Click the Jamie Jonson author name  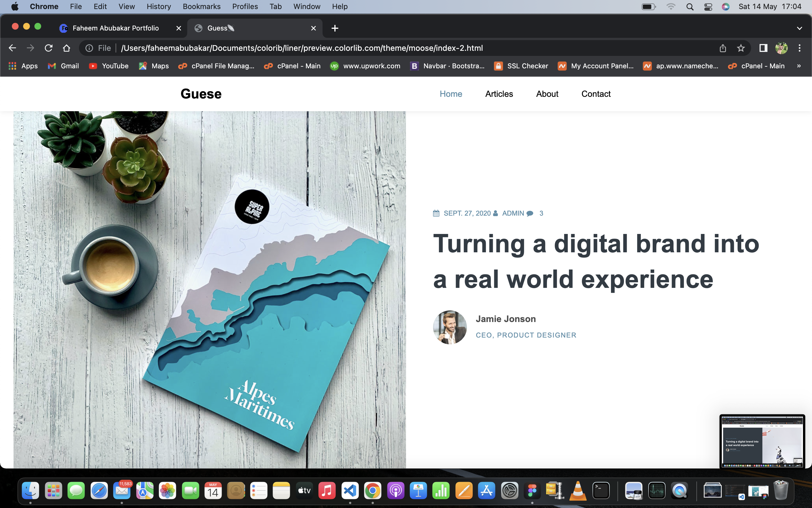click(506, 319)
